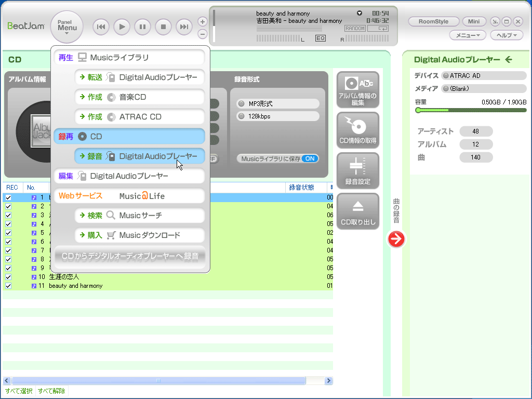Pause the current track
This screenshot has height=399, width=532.
(142, 27)
